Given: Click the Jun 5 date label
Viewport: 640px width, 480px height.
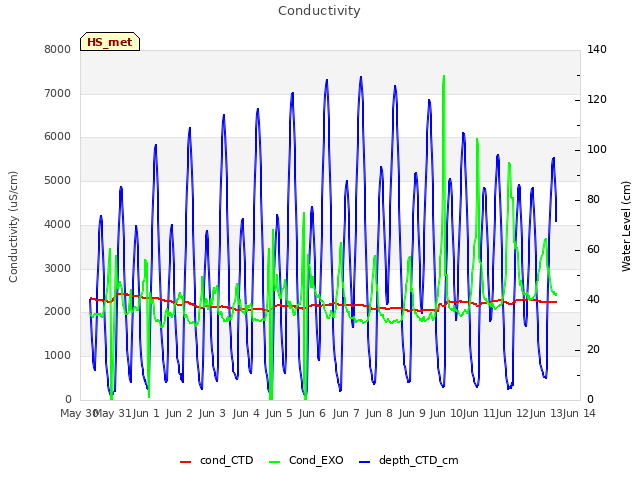Looking at the screenshot, I should [279, 413].
